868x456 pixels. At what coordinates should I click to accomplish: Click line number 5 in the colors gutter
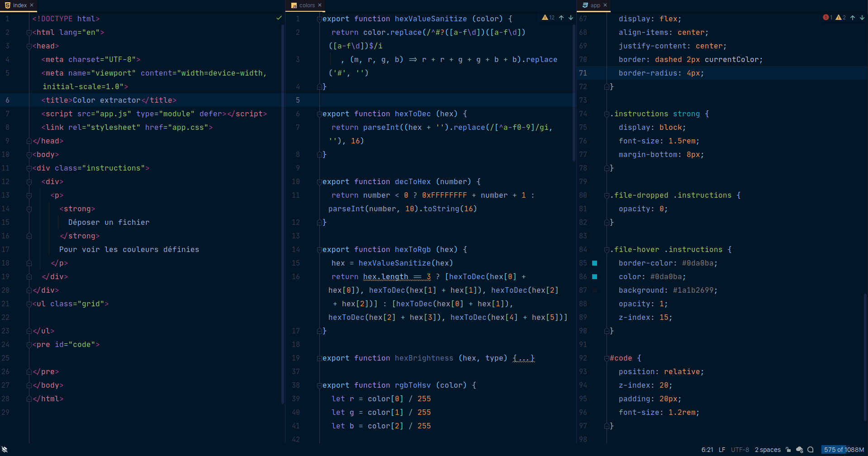(x=298, y=100)
